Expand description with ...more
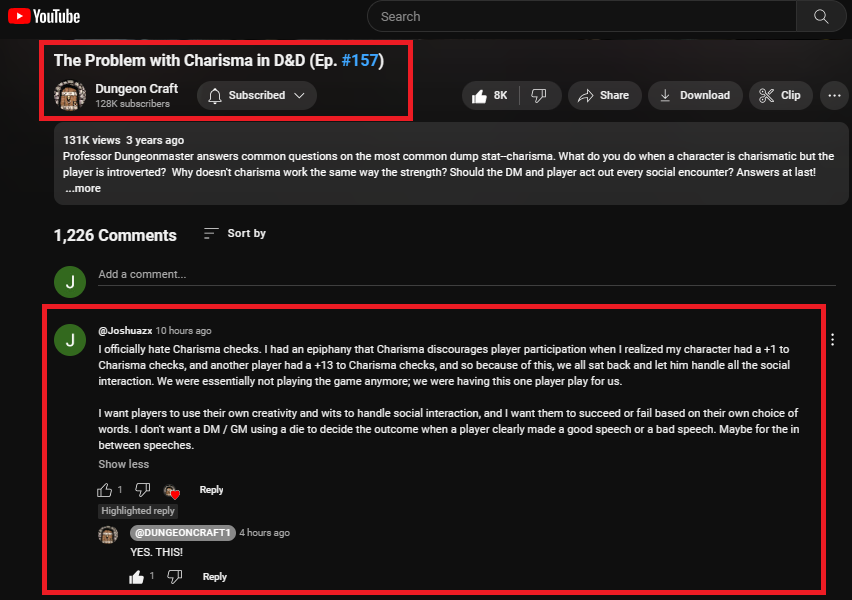Image resolution: width=852 pixels, height=600 pixels. coord(83,189)
